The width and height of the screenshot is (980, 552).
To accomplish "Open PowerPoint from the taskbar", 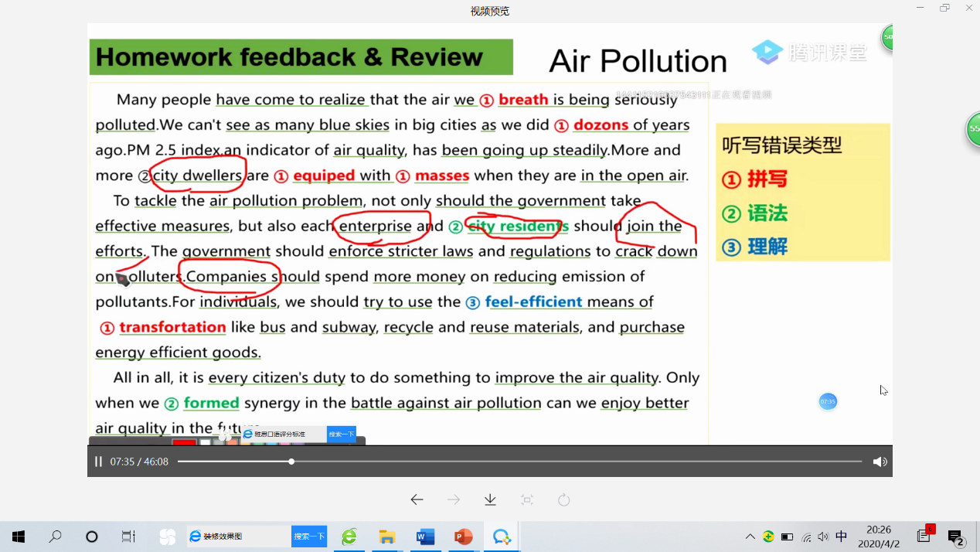I will [x=463, y=537].
